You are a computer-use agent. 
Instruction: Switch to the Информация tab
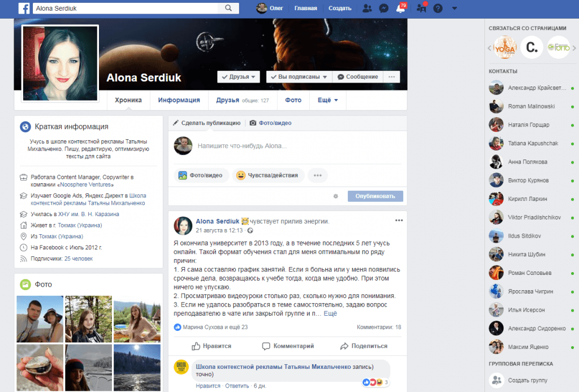pos(179,100)
